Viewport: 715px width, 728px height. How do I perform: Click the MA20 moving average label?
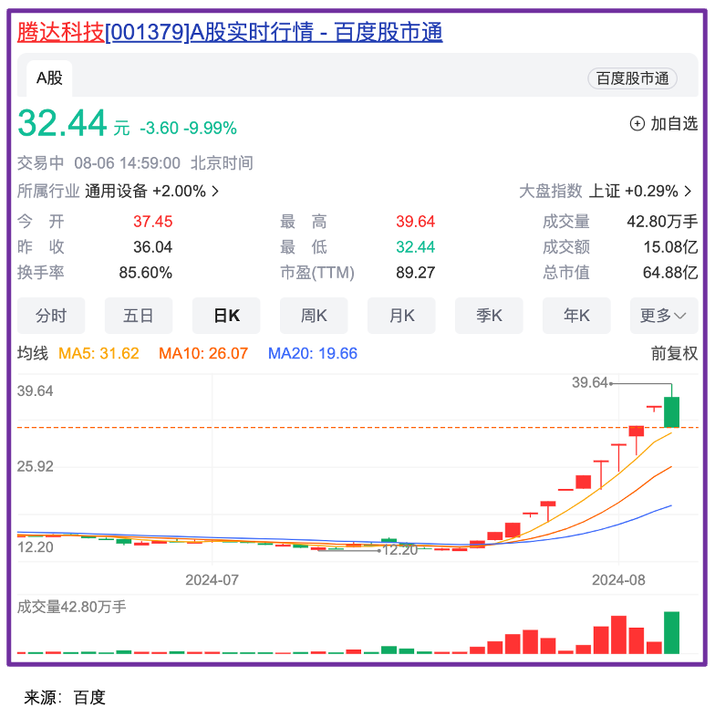click(x=312, y=353)
